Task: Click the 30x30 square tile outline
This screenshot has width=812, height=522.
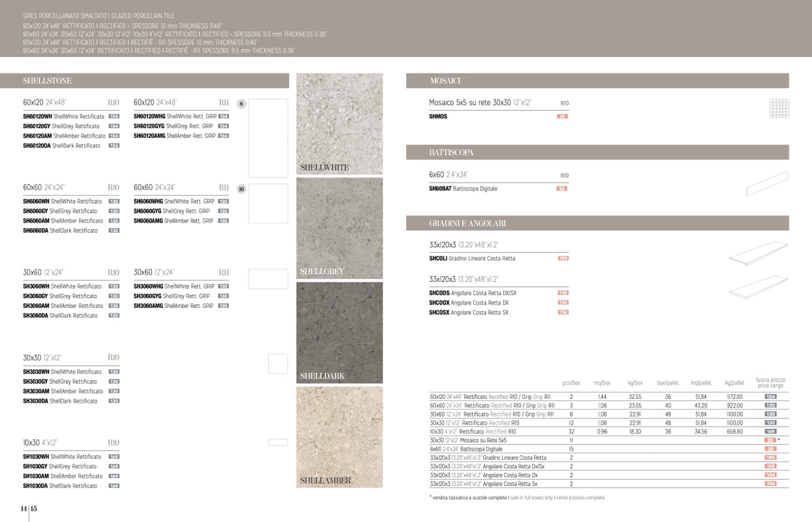Action: coord(278,363)
